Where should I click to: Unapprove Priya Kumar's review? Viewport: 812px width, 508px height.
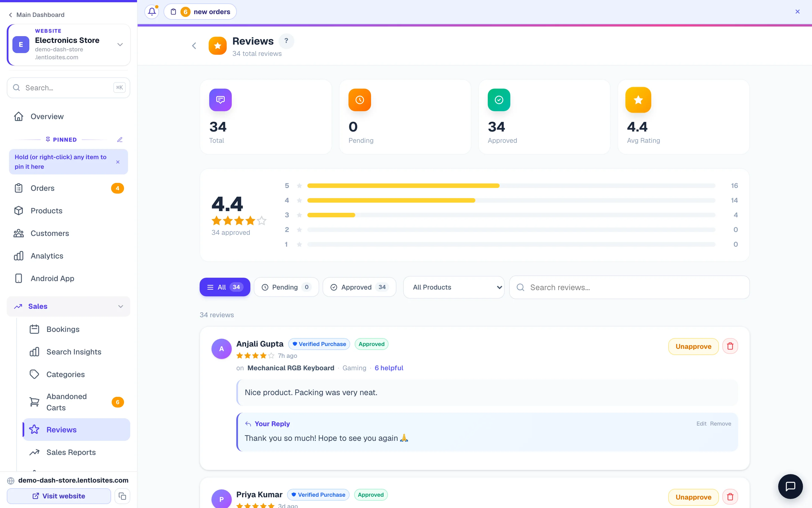(693, 497)
